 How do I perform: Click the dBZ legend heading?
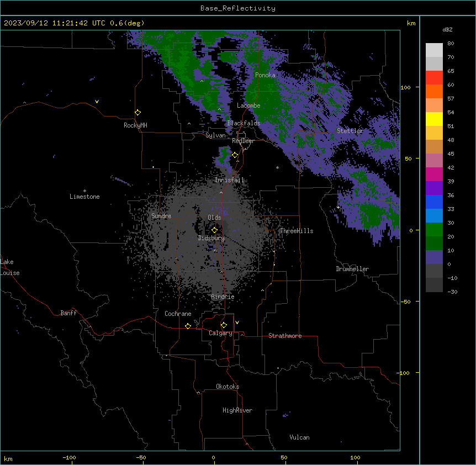(x=447, y=30)
